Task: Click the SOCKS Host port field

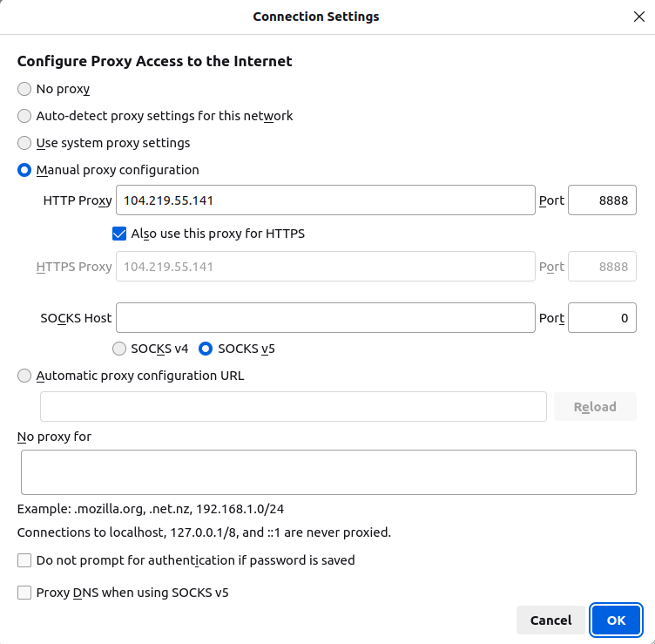Action: tap(602, 318)
